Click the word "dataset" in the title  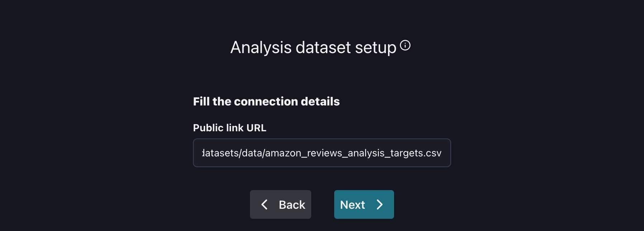[x=323, y=47]
